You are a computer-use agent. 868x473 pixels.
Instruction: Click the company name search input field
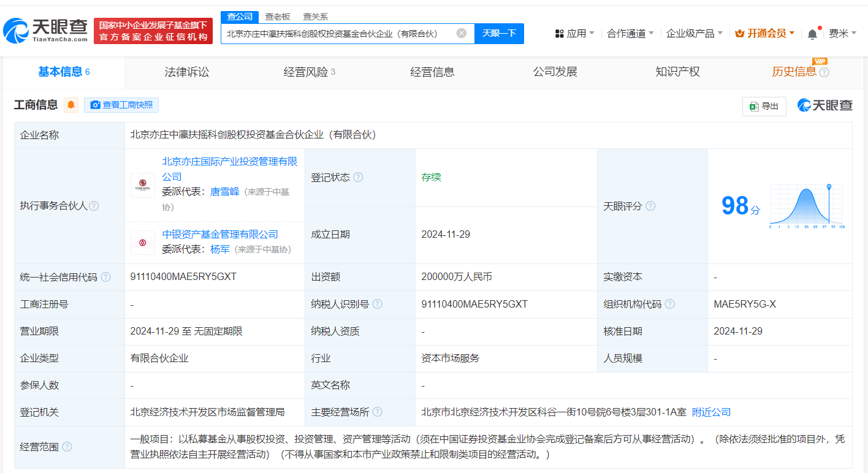click(337, 34)
